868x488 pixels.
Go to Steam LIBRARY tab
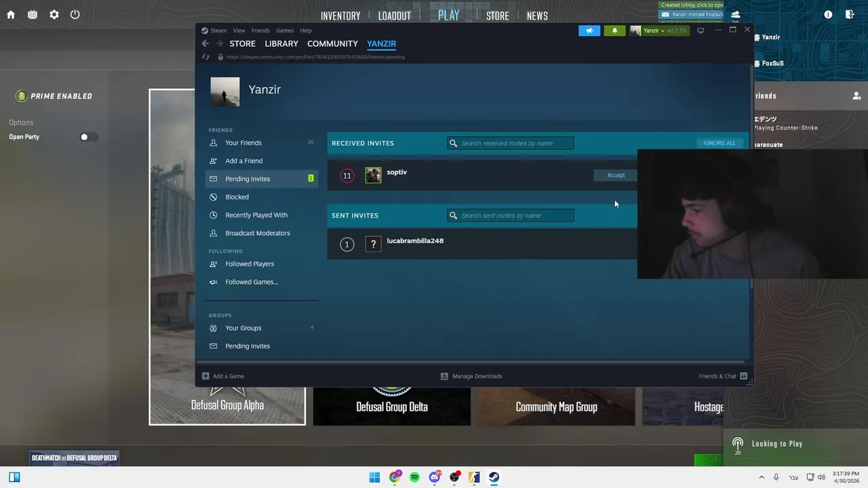point(281,43)
